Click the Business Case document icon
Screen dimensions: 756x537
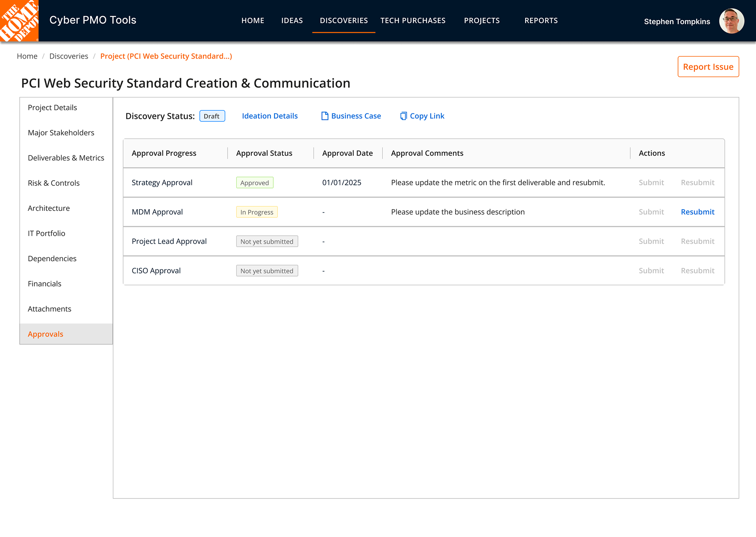pos(325,116)
